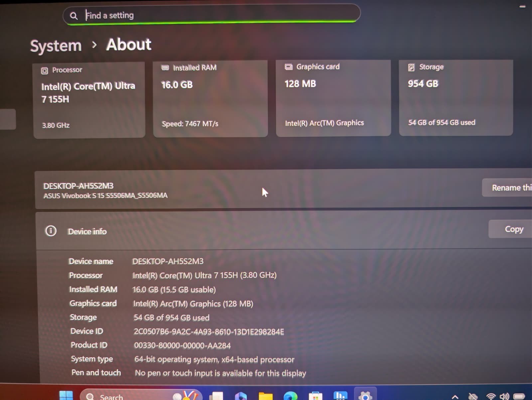
Task: Go back to System breadcrumb
Action: coord(56,46)
